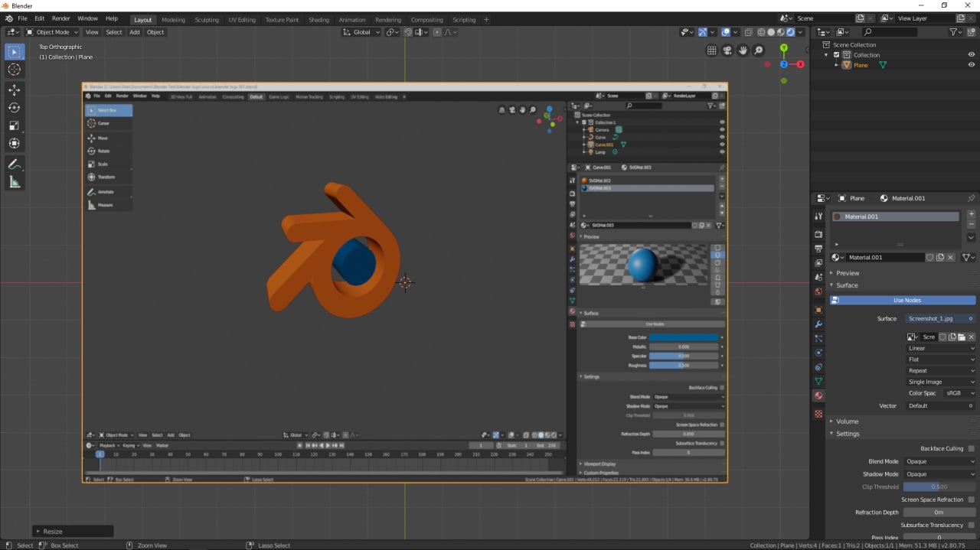
Task: Toggle snapping magnet in the header
Action: [x=408, y=32]
